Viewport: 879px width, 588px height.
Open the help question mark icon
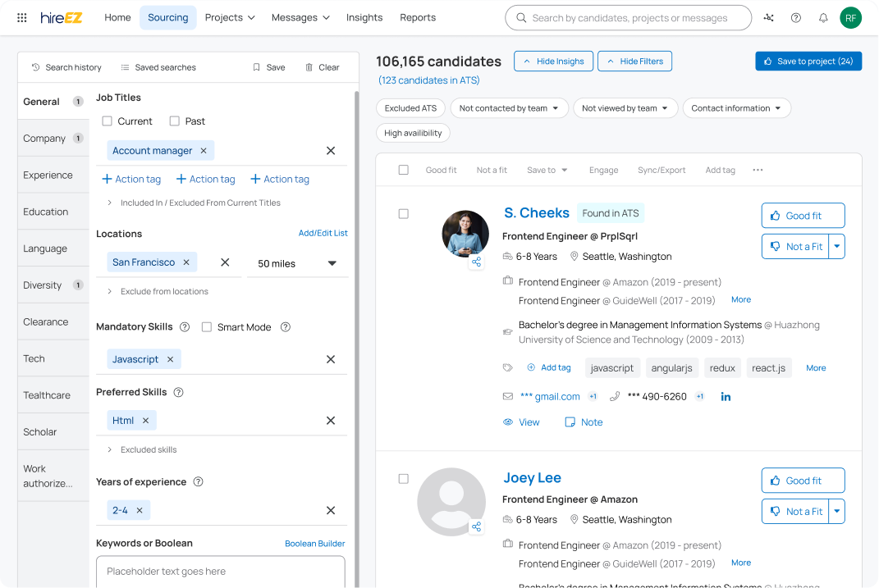tap(795, 17)
